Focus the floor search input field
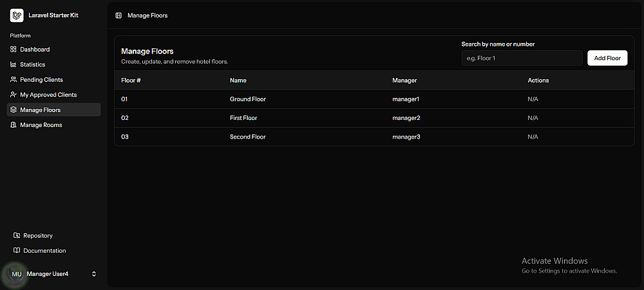The image size is (644, 290). [x=522, y=58]
